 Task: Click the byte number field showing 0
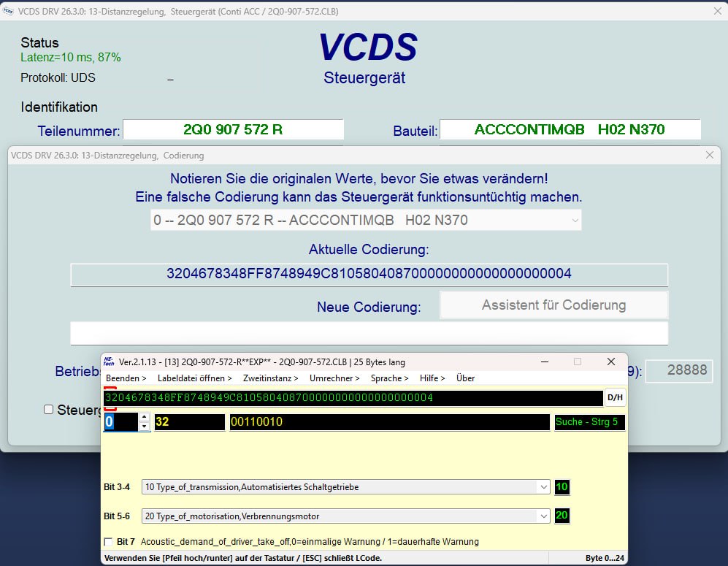[x=120, y=422]
